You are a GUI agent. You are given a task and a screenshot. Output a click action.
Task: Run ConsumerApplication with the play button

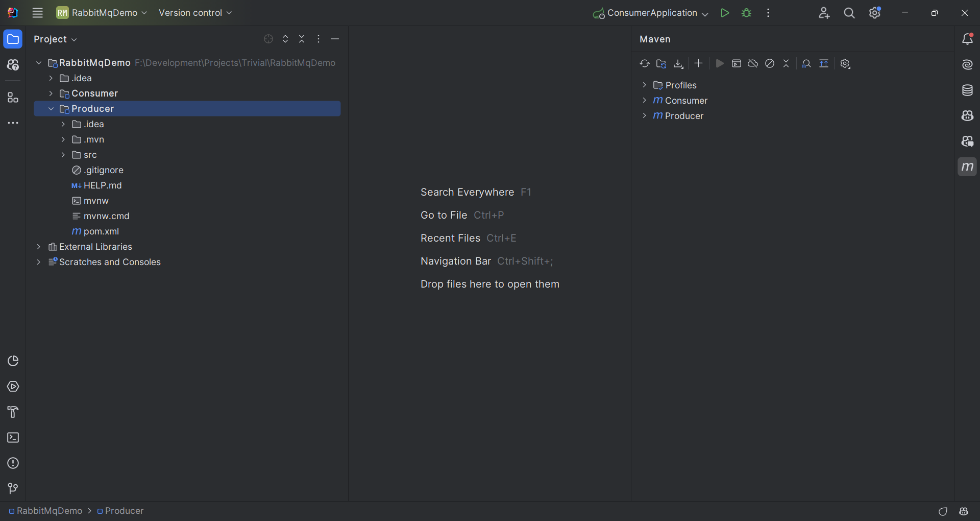click(724, 13)
